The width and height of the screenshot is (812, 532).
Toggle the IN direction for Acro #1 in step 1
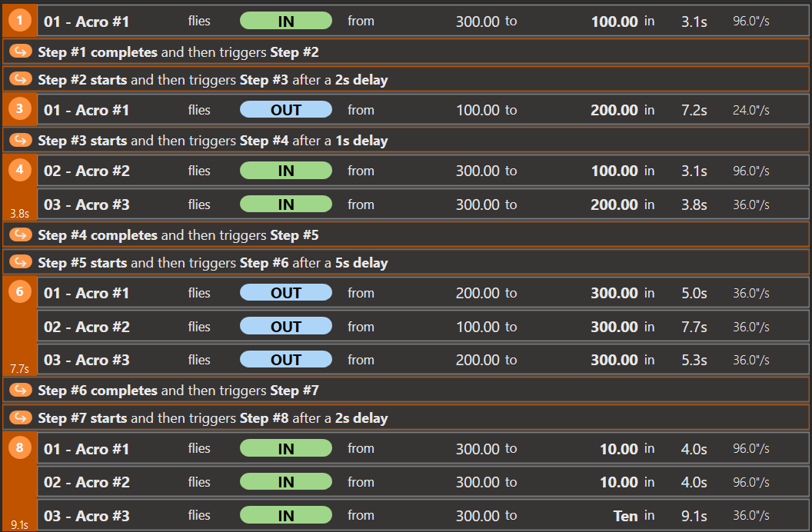[285, 22]
